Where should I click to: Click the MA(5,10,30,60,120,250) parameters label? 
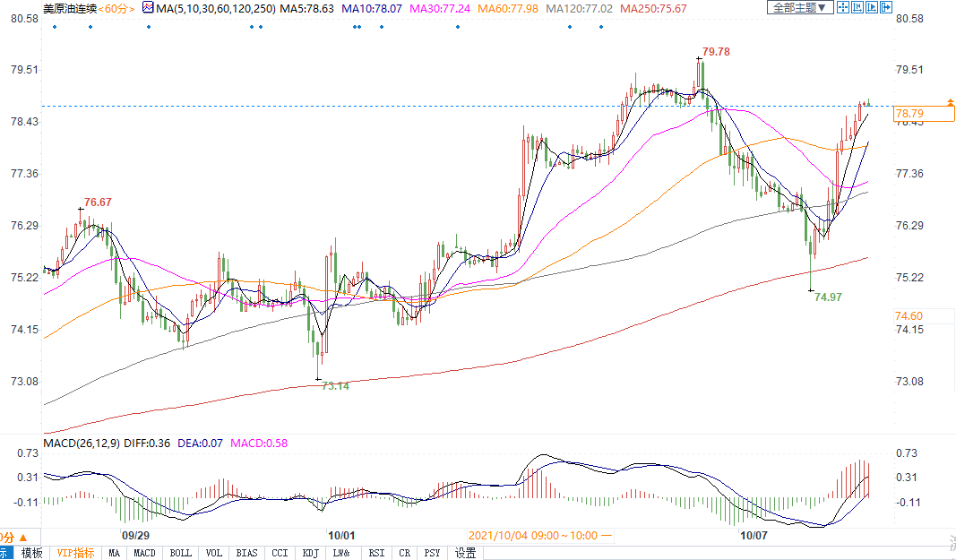(213, 8)
